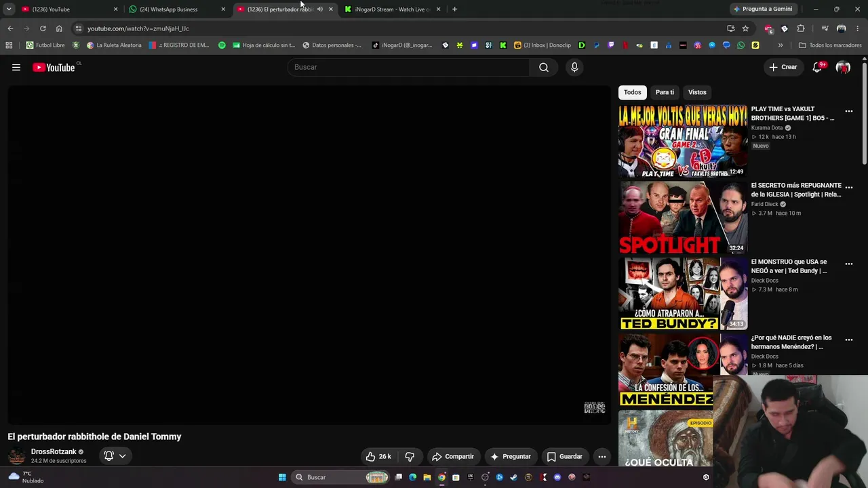The width and height of the screenshot is (868, 488).
Task: Like the video with 26 k likes
Action: pyautogui.click(x=378, y=456)
